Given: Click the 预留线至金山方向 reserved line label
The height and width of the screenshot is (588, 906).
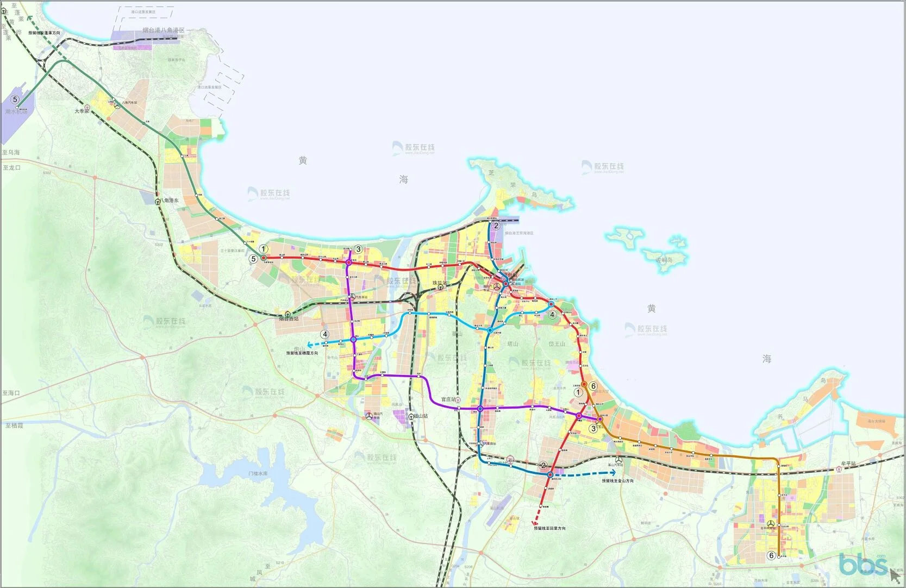Looking at the screenshot, I should (x=618, y=481).
